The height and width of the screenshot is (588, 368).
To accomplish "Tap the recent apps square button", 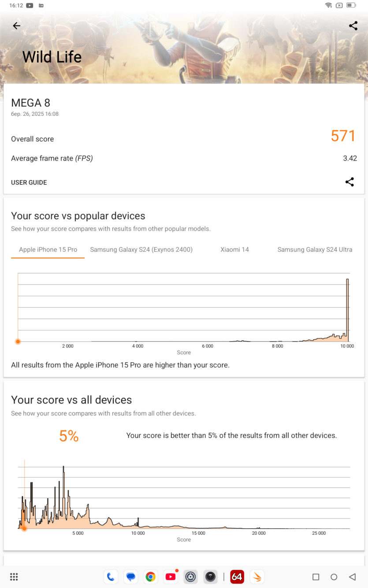I will click(x=316, y=577).
